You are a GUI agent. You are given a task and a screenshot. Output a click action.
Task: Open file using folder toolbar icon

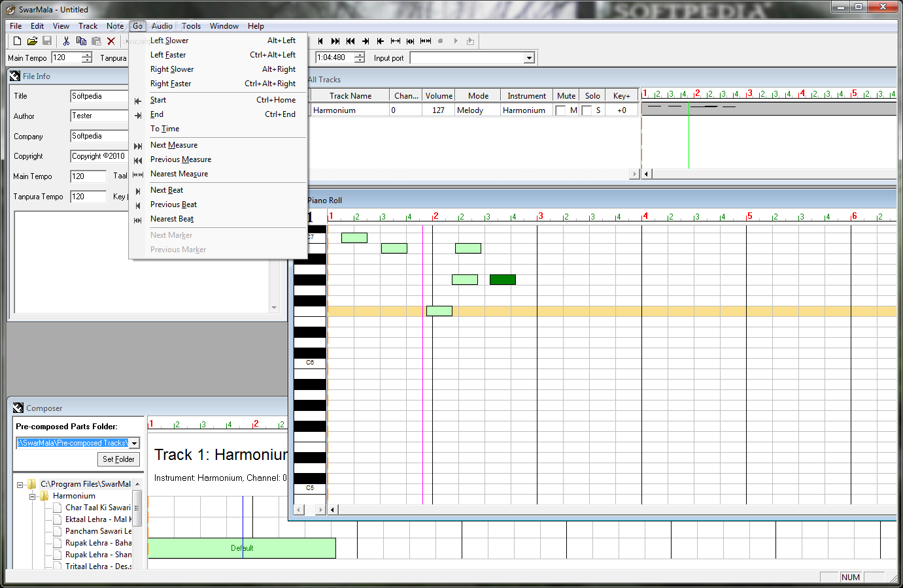(32, 41)
